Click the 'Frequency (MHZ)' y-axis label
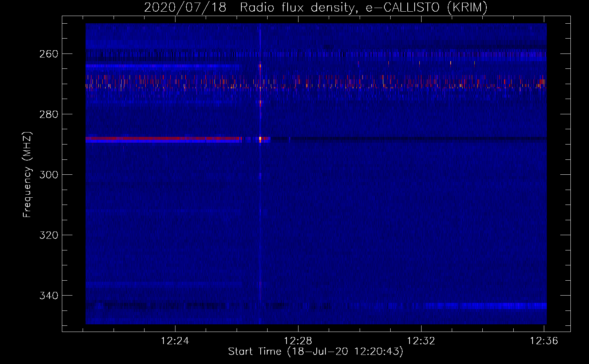The image size is (589, 364). click(27, 174)
